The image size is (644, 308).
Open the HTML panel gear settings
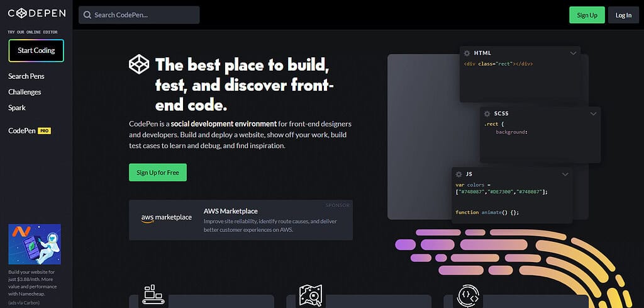click(467, 53)
